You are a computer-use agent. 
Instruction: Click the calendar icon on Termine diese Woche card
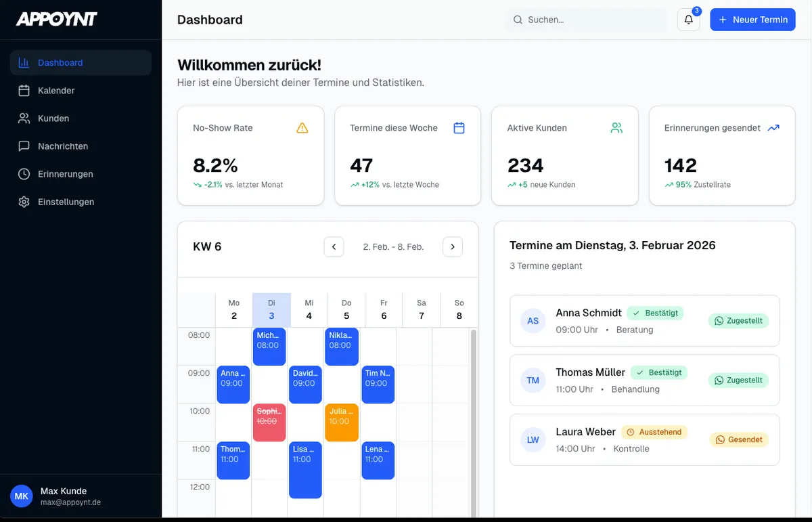[x=459, y=127]
